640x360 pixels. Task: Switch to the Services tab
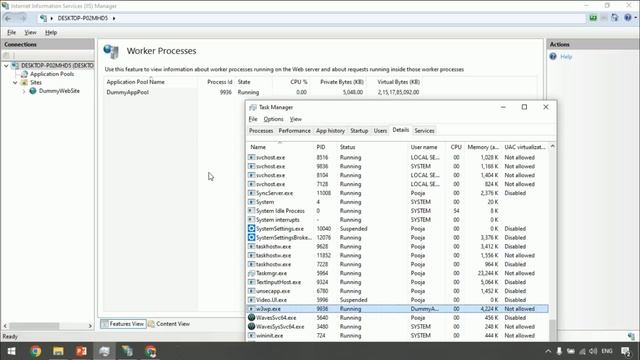pyautogui.click(x=424, y=131)
